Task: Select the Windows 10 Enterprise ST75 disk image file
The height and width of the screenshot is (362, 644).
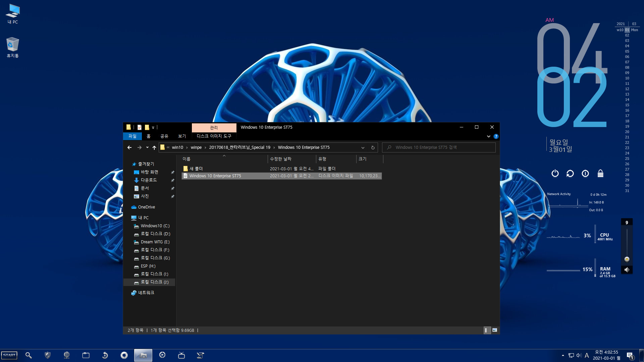Action: point(282,176)
